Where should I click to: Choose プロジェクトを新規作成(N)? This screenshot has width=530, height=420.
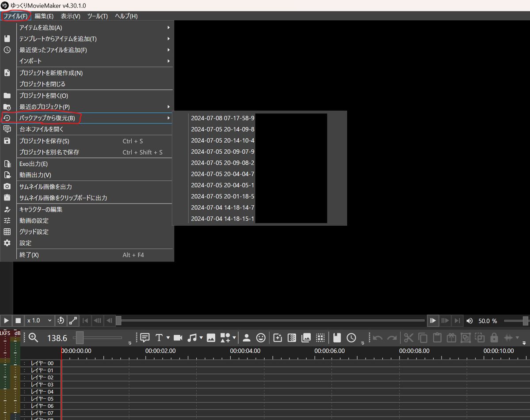tap(95, 73)
